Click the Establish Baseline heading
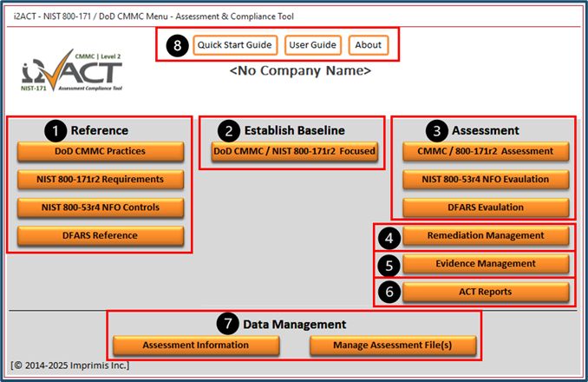This screenshot has width=588, height=382. tap(294, 130)
